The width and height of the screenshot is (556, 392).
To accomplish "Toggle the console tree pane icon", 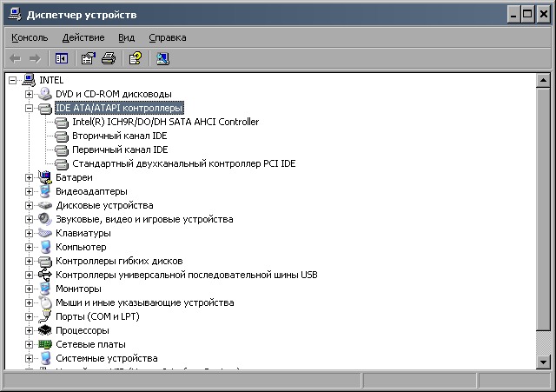I will (62, 58).
